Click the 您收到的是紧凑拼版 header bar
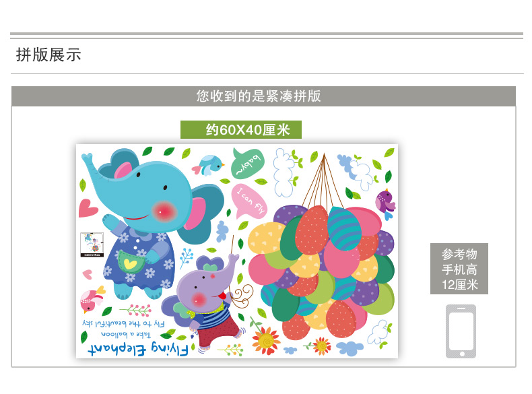The height and width of the screenshot is (394, 532). pos(263,96)
